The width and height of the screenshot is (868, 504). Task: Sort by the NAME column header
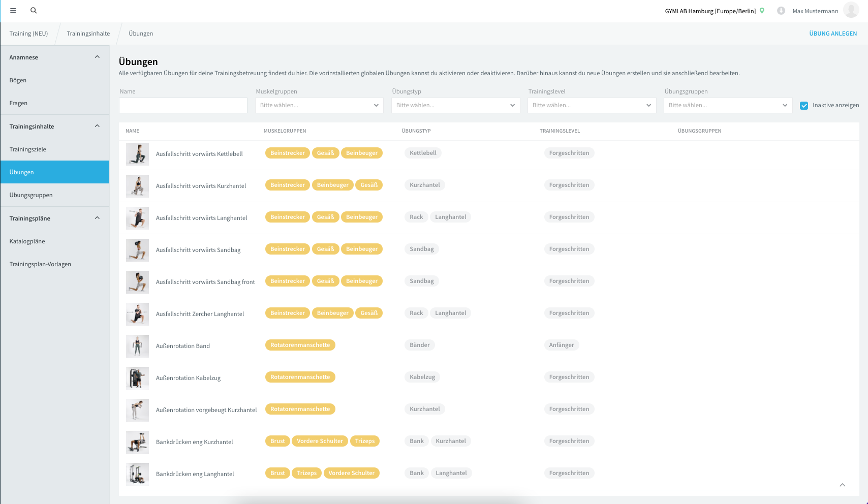click(x=132, y=131)
